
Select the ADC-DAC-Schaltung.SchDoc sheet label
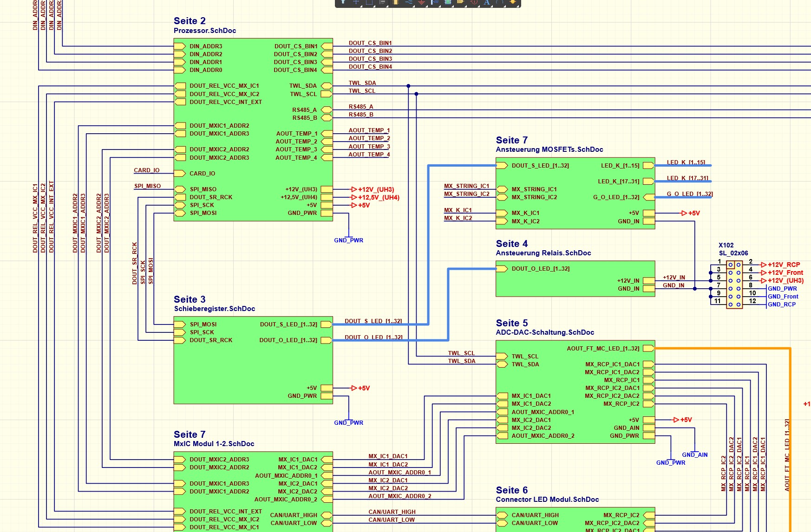click(x=545, y=332)
